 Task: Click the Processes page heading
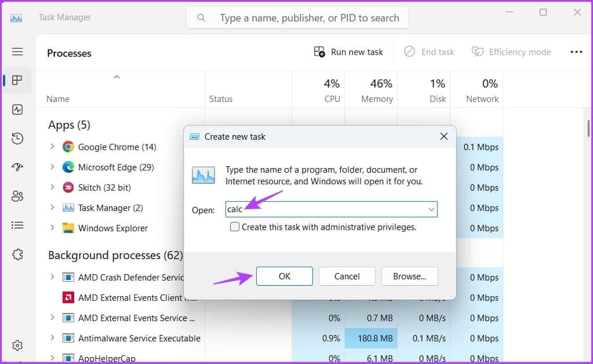[69, 53]
